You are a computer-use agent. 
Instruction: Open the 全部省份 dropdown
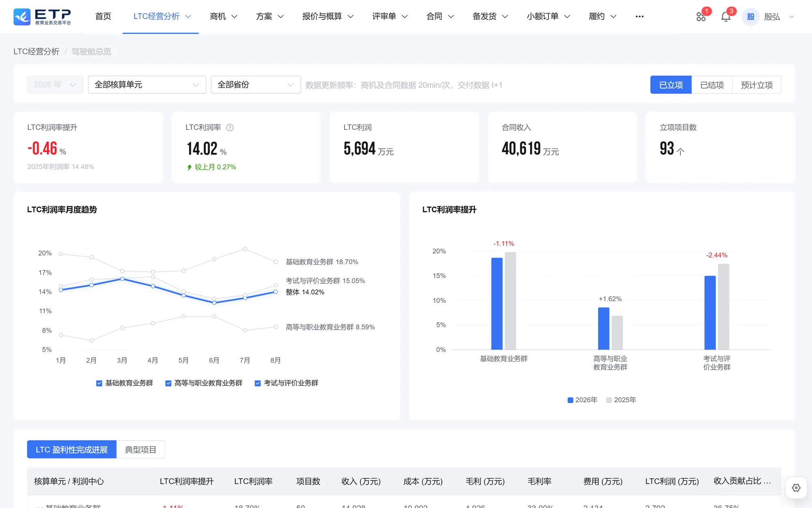[x=256, y=85]
